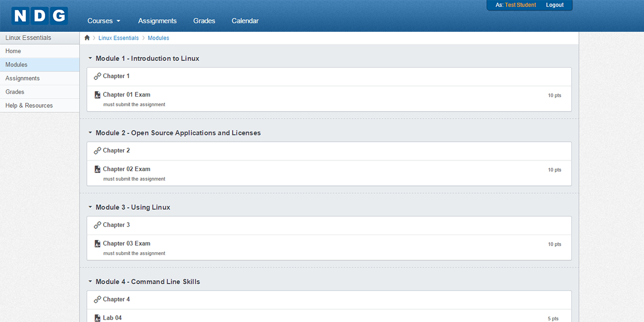Click 10 pts for Chapter 01 Exam
The width and height of the screenshot is (644, 322).
point(554,96)
